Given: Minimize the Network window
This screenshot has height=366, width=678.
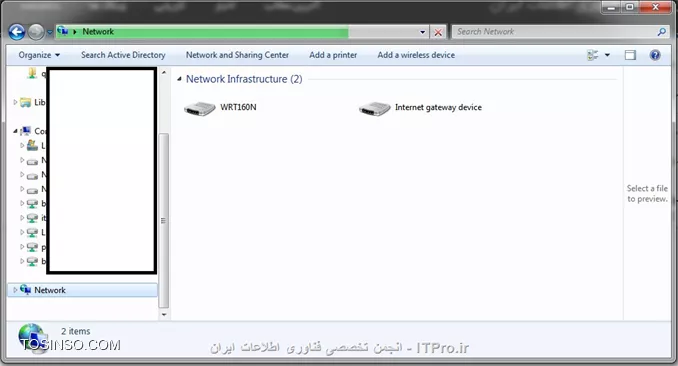Looking at the screenshot, I should (611, 7).
